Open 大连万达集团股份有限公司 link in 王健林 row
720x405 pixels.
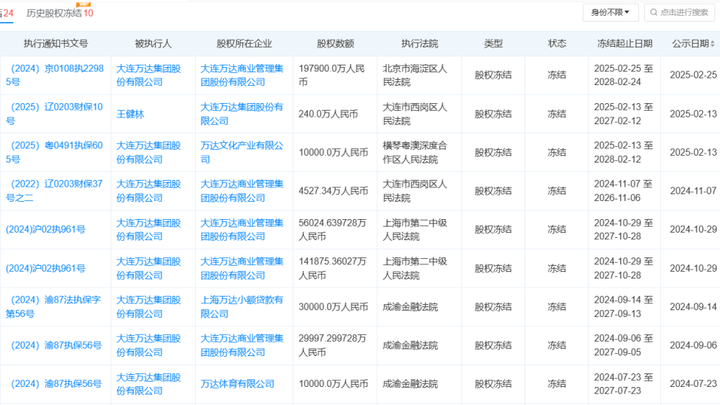click(x=242, y=114)
